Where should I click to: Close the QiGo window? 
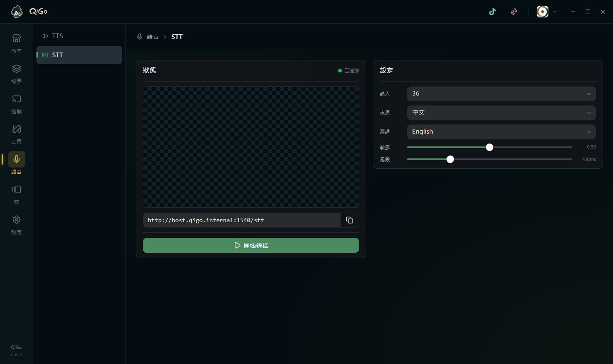[603, 12]
